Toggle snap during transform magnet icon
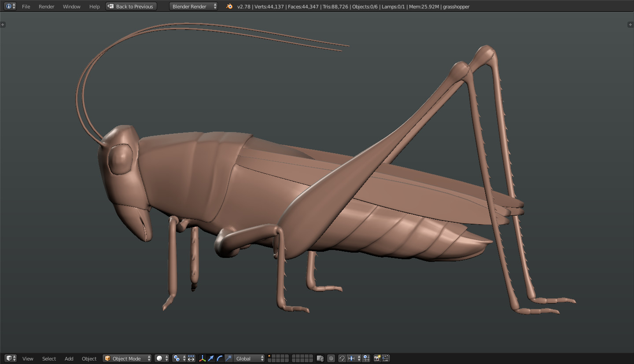634x364 pixels. click(342, 358)
